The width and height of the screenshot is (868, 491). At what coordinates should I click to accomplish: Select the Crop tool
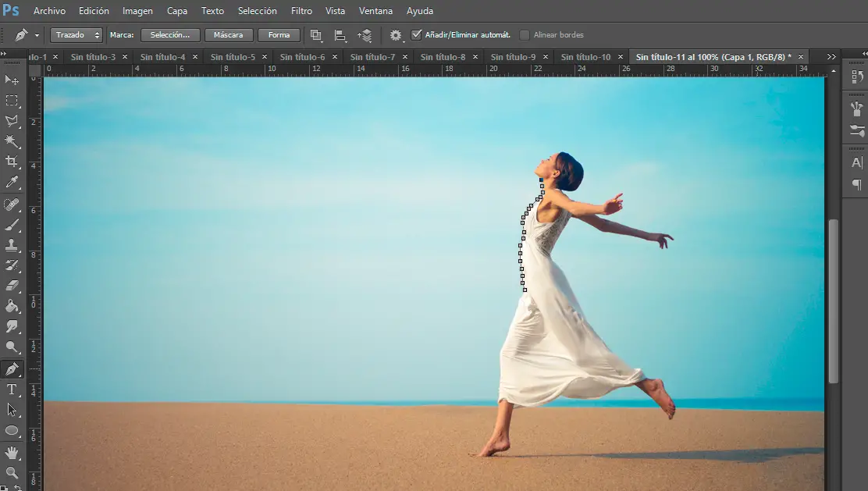[12, 162]
